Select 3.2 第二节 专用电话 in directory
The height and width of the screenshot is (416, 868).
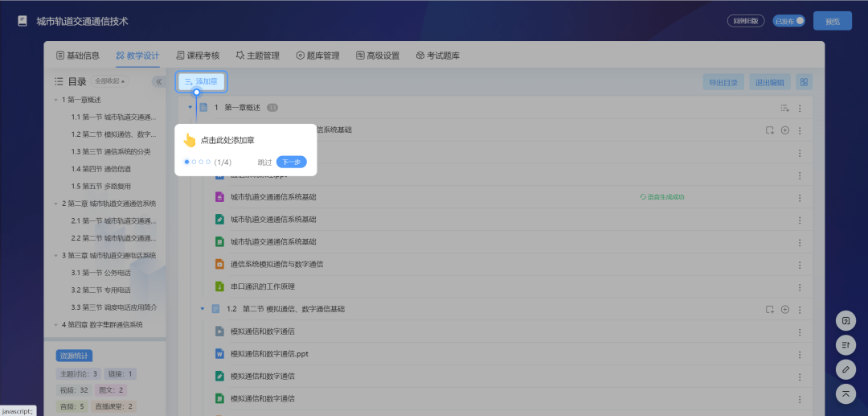coord(101,290)
